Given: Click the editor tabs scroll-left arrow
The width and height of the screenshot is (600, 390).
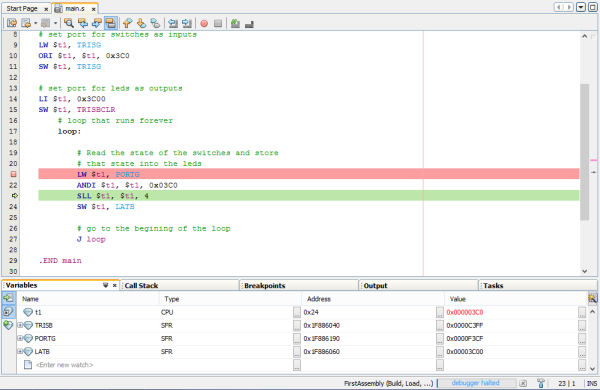Looking at the screenshot, I should (559, 7).
